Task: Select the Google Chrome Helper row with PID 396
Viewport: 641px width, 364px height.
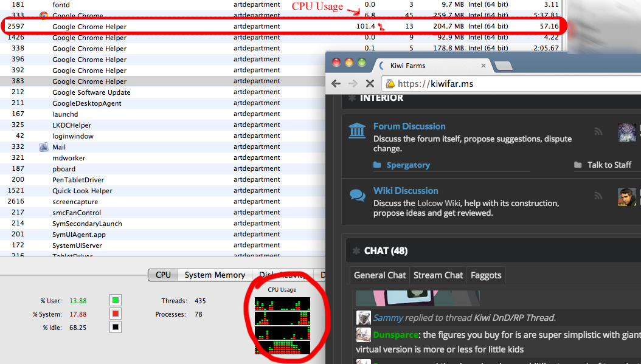Action: point(163,59)
